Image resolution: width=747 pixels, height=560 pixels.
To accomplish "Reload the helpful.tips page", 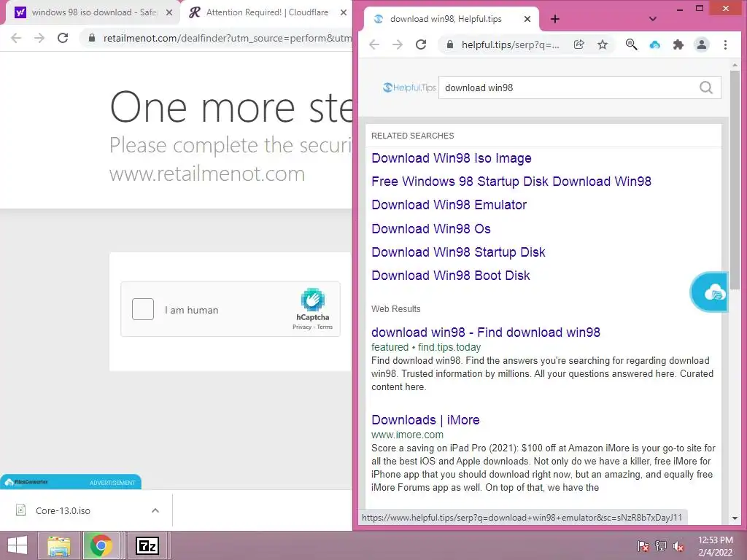I will pos(421,44).
